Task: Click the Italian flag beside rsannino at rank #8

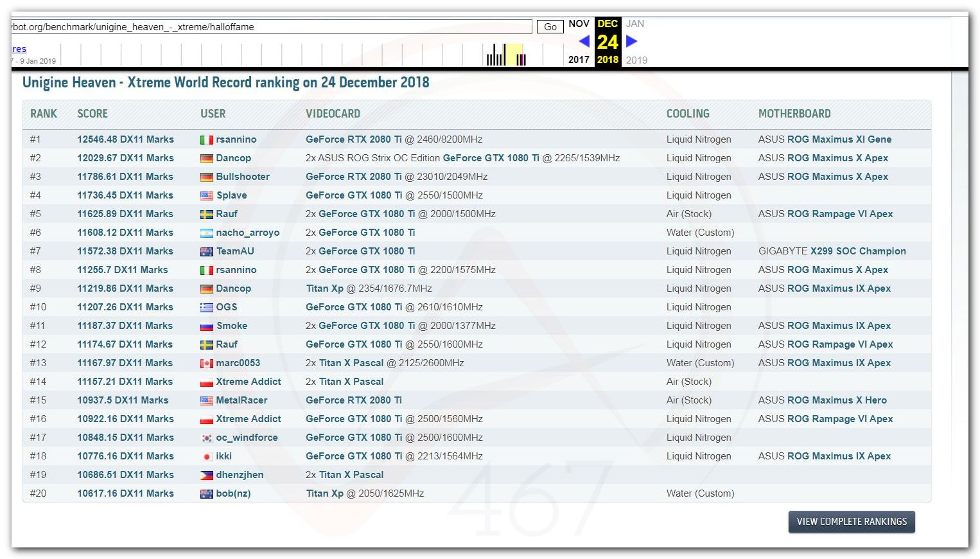Action: tap(207, 271)
